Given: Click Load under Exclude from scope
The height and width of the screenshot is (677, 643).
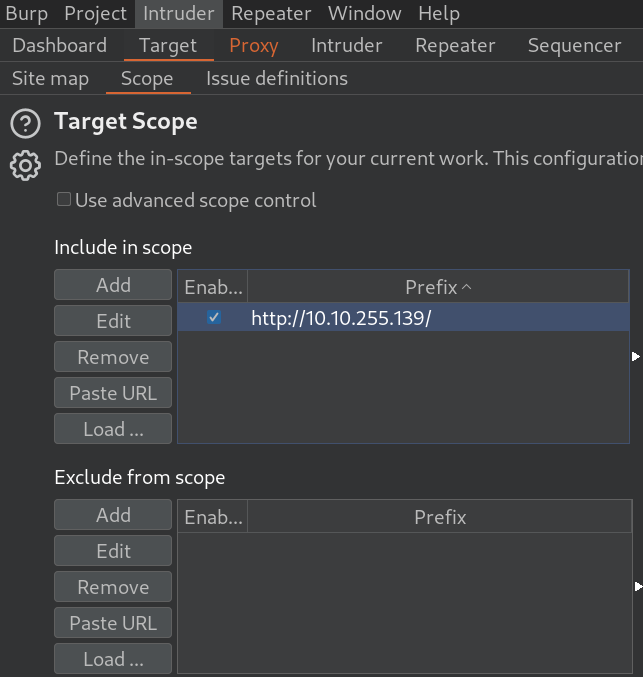Looking at the screenshot, I should (x=113, y=659).
